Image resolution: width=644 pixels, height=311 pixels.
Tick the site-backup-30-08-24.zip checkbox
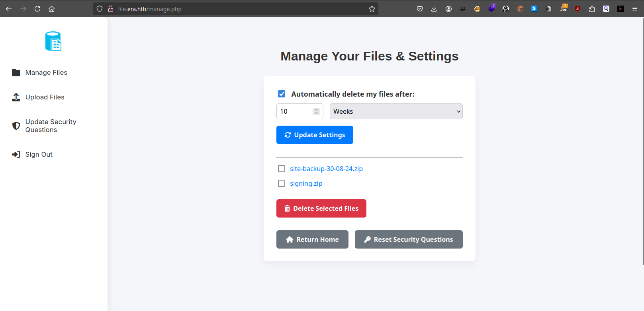(x=282, y=169)
